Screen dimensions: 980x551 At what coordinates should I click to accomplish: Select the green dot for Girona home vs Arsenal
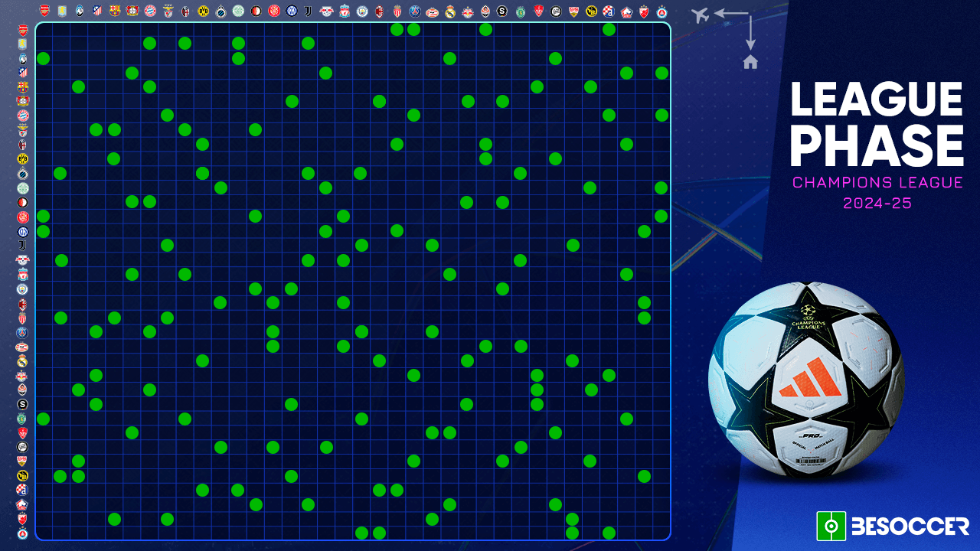(44, 217)
